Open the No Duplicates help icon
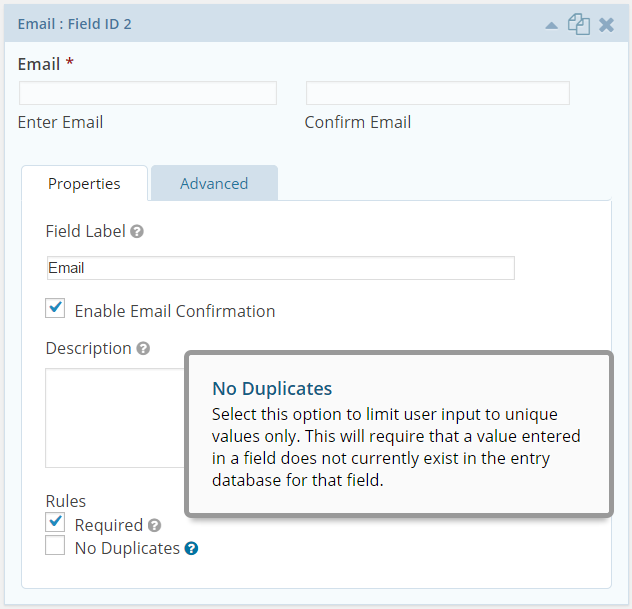The height and width of the screenshot is (609, 632). tap(191, 549)
